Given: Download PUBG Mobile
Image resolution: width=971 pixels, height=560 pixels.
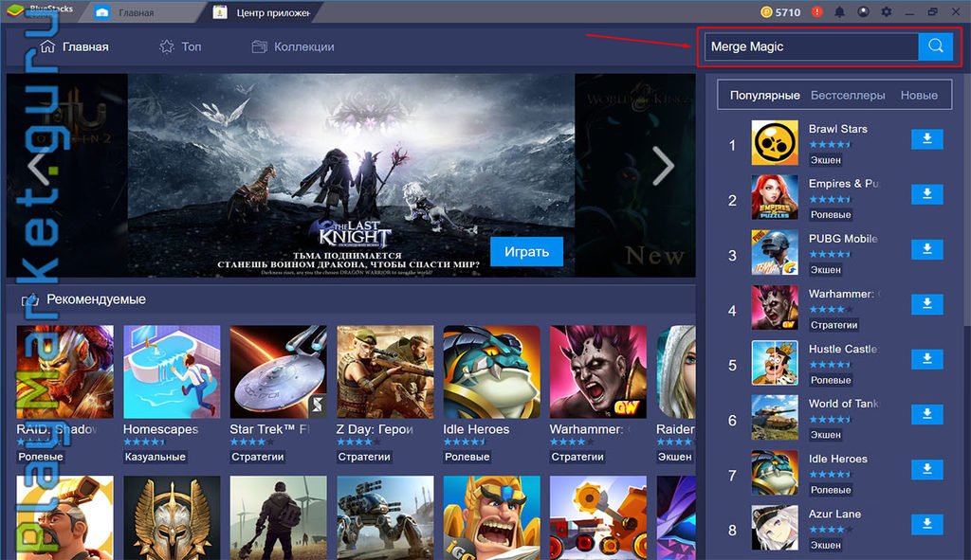Looking at the screenshot, I should [x=927, y=249].
